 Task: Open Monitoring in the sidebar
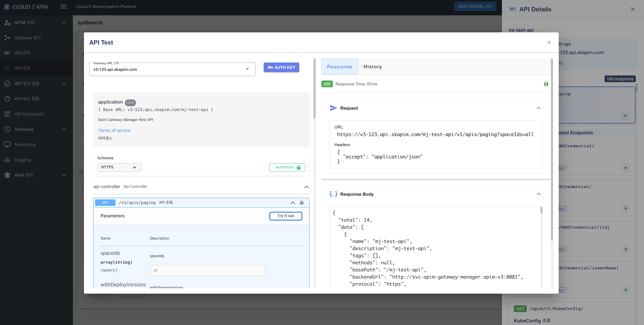coord(25,144)
